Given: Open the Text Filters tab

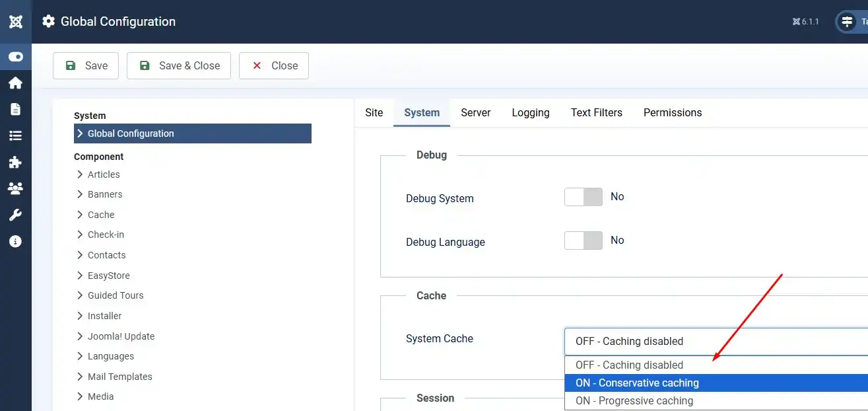Looking at the screenshot, I should click(597, 112).
